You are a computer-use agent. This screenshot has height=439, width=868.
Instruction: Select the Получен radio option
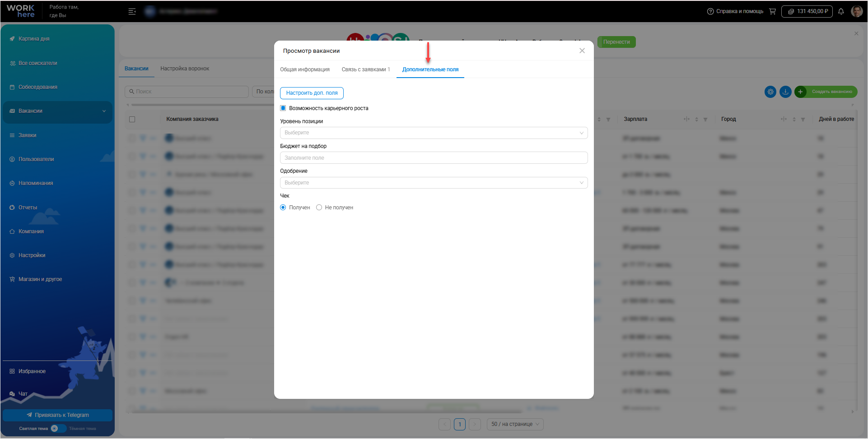tap(283, 208)
